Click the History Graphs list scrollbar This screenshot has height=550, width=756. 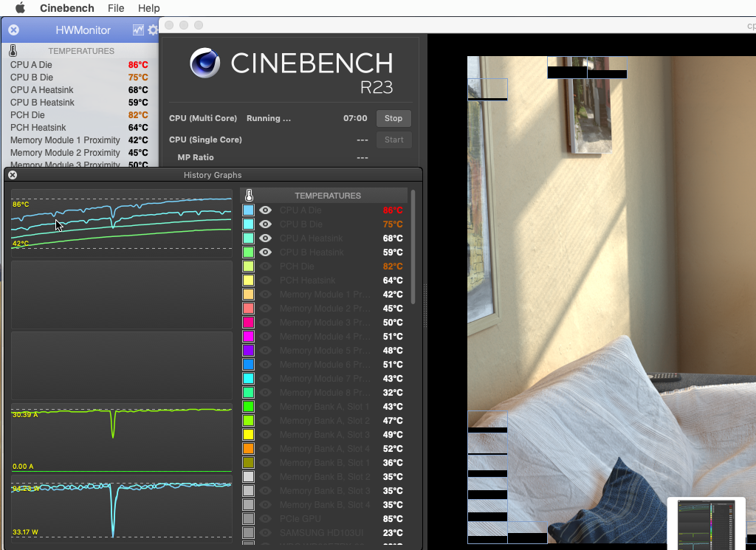pos(413,247)
